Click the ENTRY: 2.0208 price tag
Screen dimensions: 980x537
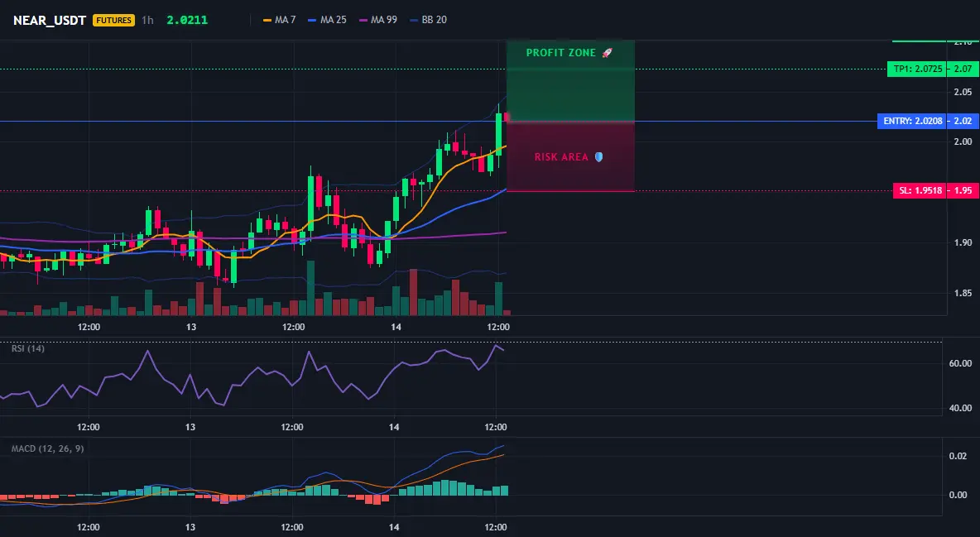pos(911,121)
